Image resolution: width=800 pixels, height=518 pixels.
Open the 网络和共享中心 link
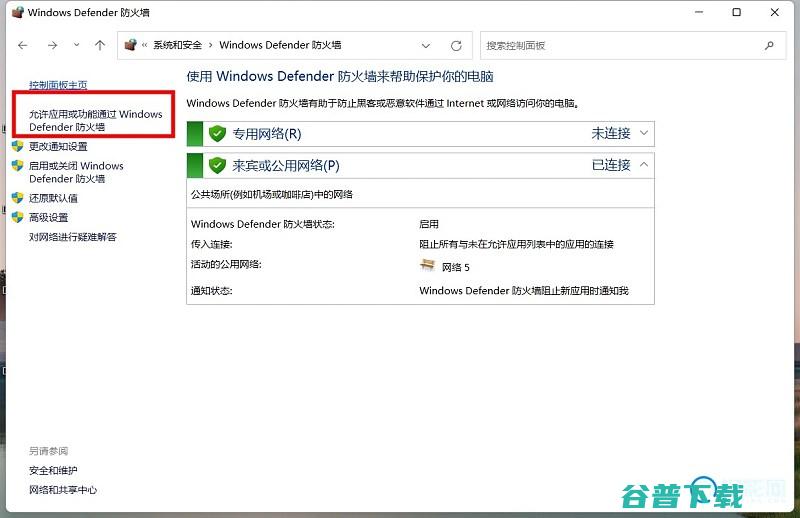click(63, 490)
